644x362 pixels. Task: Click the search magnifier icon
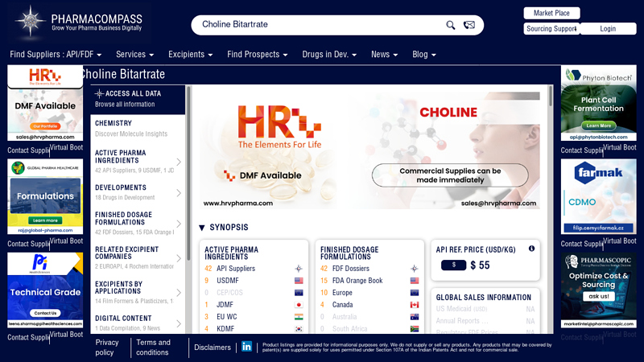(x=451, y=25)
